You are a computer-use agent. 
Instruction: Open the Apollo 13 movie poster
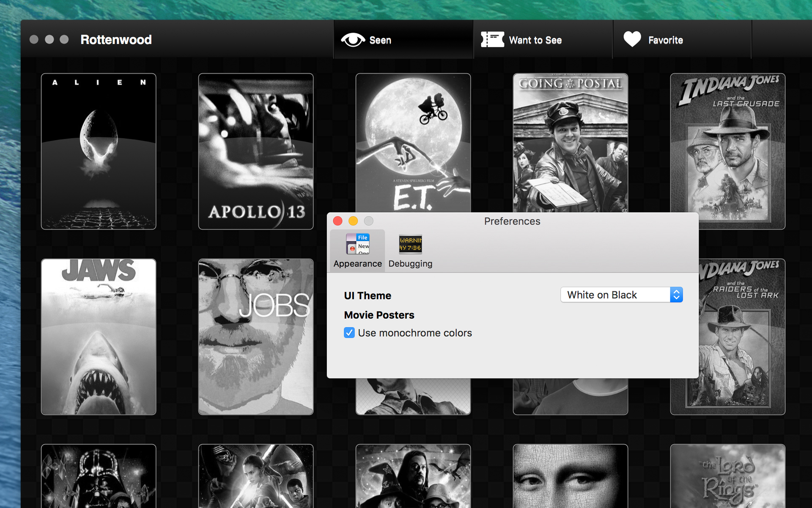[x=256, y=152]
